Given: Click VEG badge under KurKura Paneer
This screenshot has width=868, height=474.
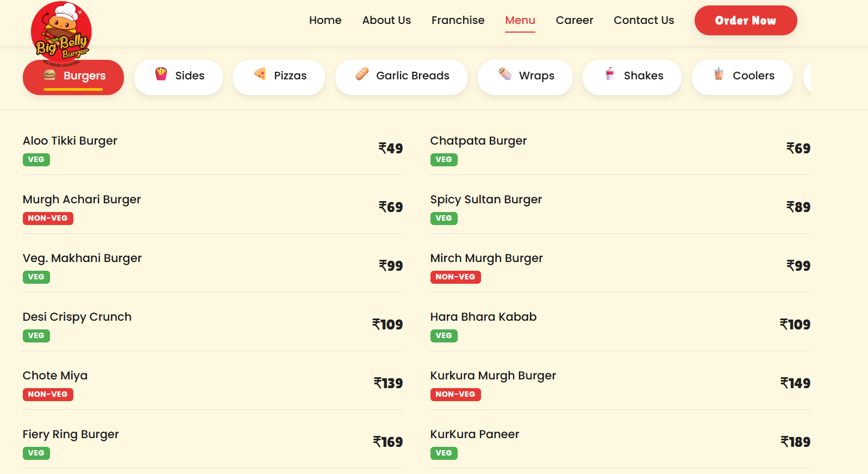Looking at the screenshot, I should point(444,453).
